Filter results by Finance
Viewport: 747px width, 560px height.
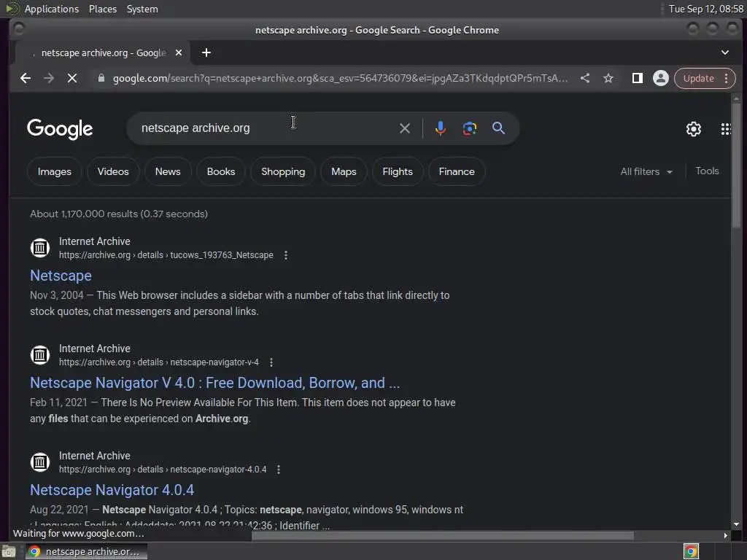(x=457, y=172)
